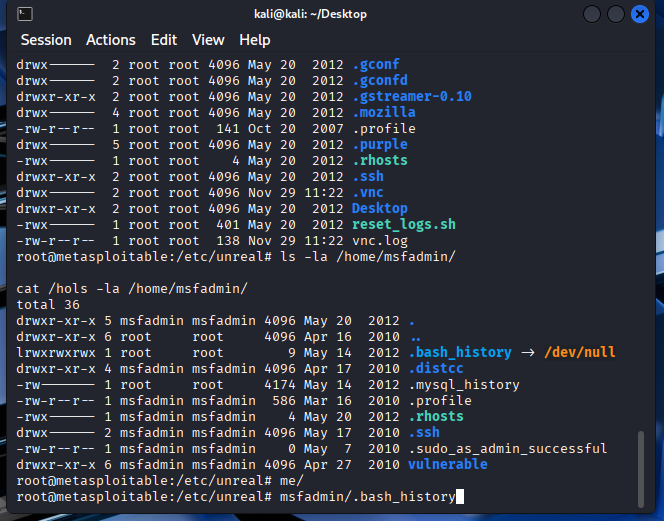Open the Help menu

pos(254,40)
